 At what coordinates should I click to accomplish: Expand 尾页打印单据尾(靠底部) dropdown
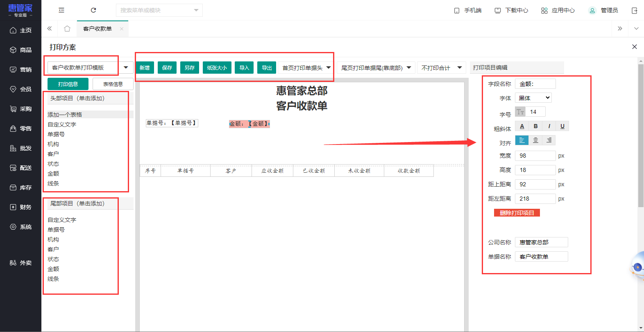coord(376,68)
